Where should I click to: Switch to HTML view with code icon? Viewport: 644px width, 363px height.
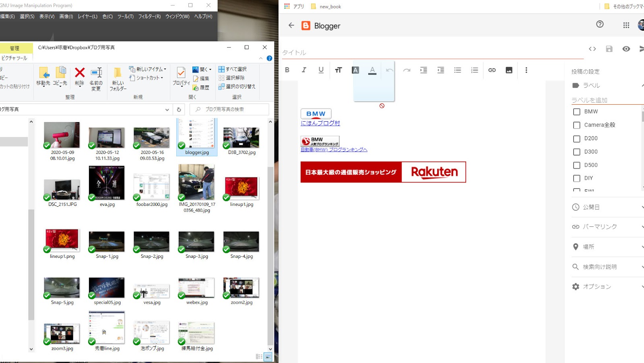pyautogui.click(x=592, y=49)
